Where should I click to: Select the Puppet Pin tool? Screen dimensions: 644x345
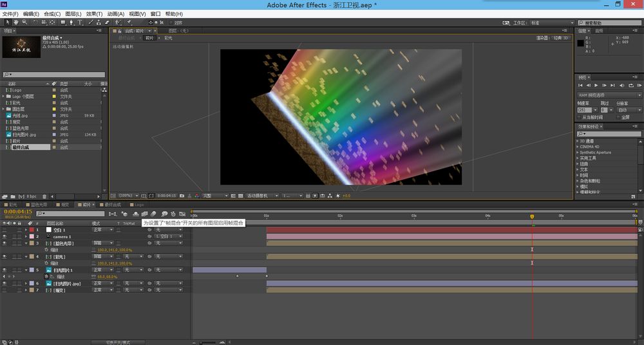pyautogui.click(x=130, y=23)
